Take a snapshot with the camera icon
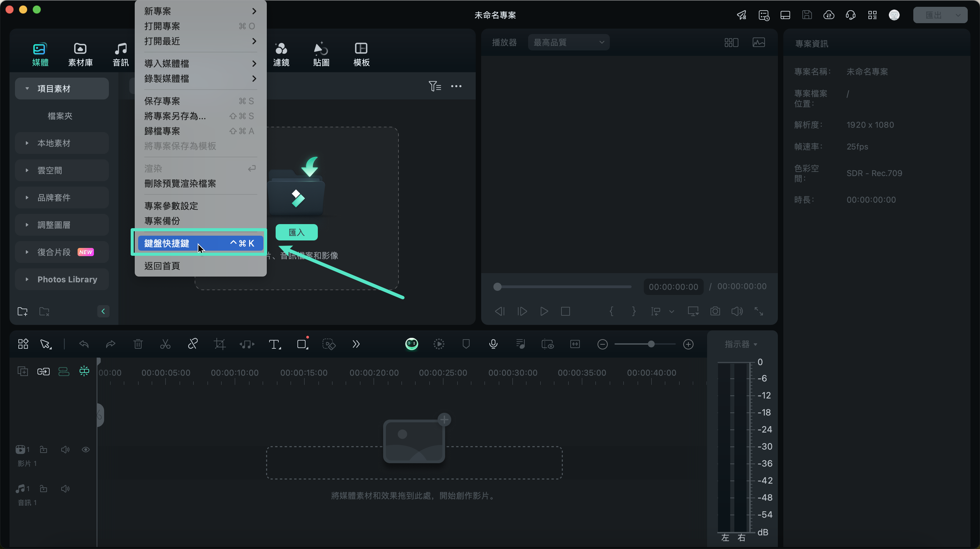Image resolution: width=980 pixels, height=549 pixels. point(715,311)
